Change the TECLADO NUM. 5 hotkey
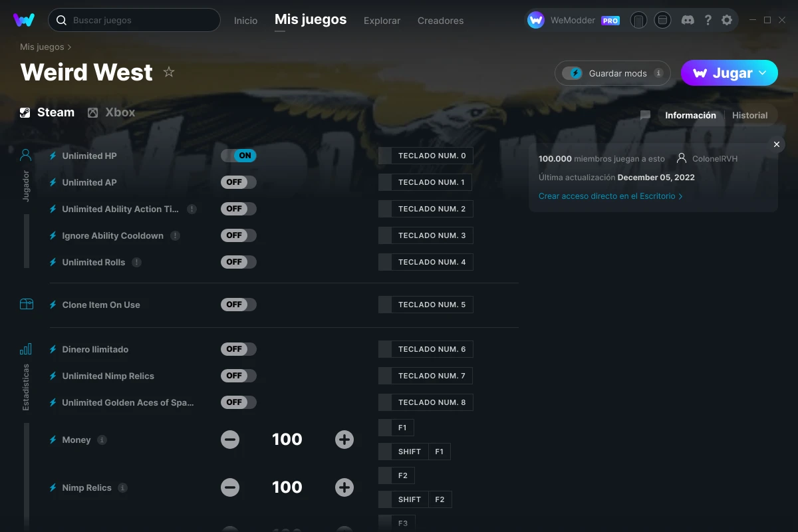The width and height of the screenshot is (798, 532). (426, 305)
